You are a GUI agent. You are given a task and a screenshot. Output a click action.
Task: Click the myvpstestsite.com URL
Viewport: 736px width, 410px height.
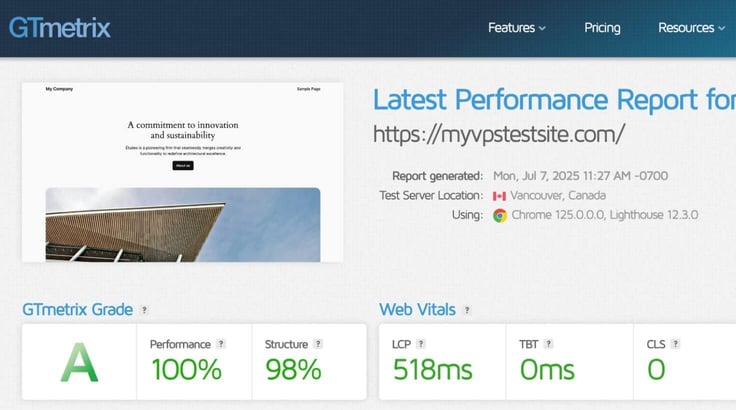tap(499, 134)
